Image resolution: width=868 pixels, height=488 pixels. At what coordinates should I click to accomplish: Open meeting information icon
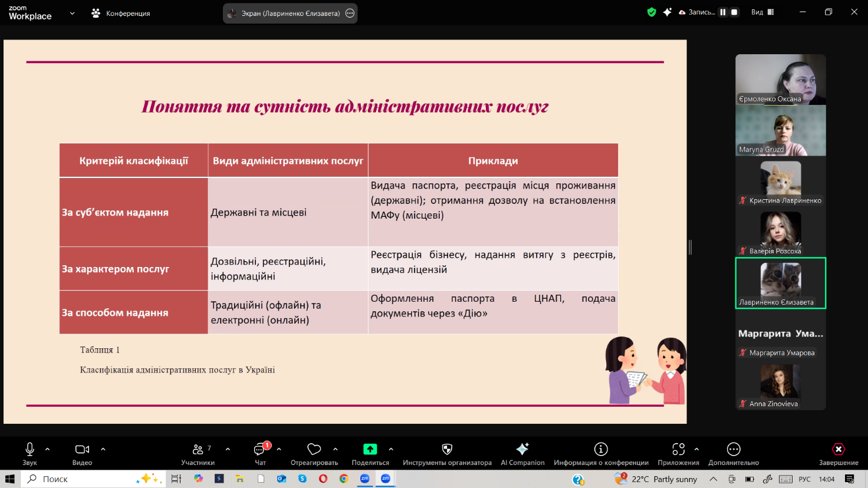(x=601, y=450)
